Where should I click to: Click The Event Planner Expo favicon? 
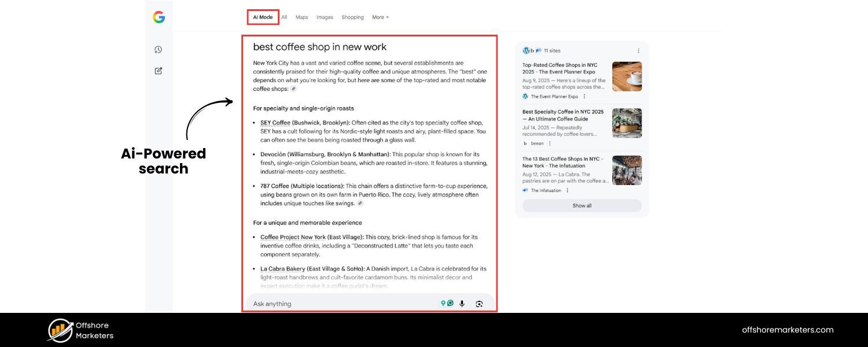pos(525,97)
